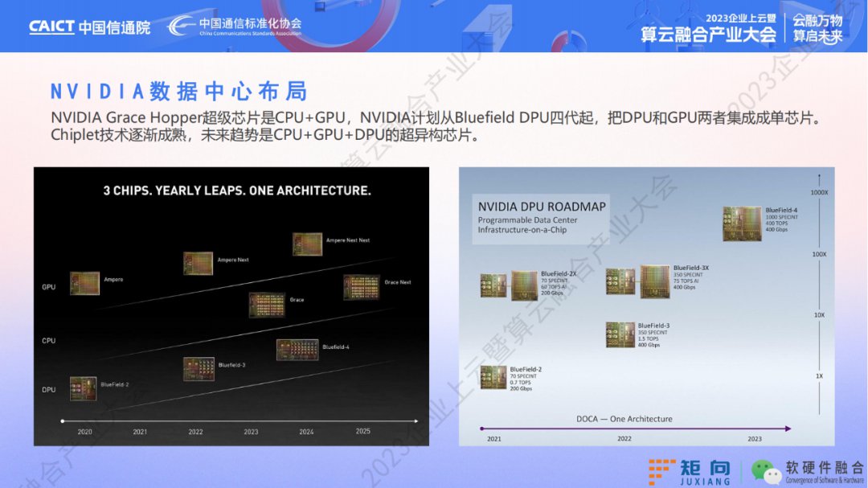Click year 2023 on the DPU roadmap axis
The height and width of the screenshot is (488, 868).
(755, 439)
